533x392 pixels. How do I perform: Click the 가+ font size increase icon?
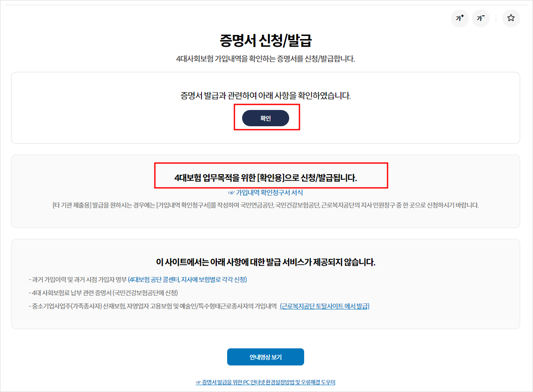pos(459,18)
